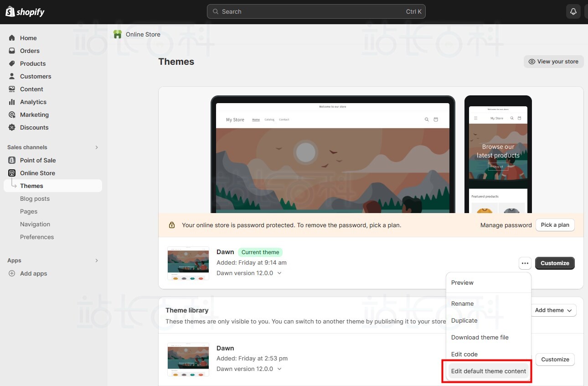The image size is (588, 386).
Task: Click the Online Store breadcrumb title
Action: [x=143, y=34]
